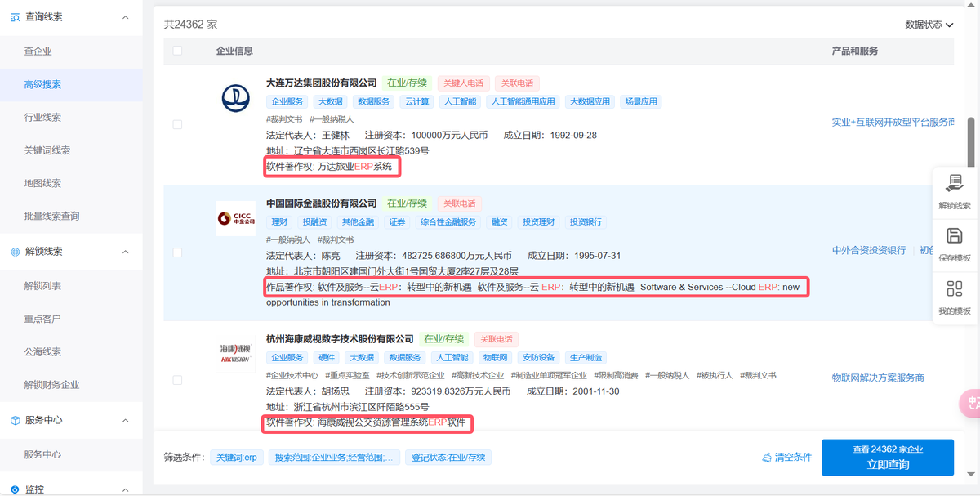Image resolution: width=980 pixels, height=496 pixels.
Task: Collapse sidebar 解锁线索 section chevron
Action: [125, 252]
